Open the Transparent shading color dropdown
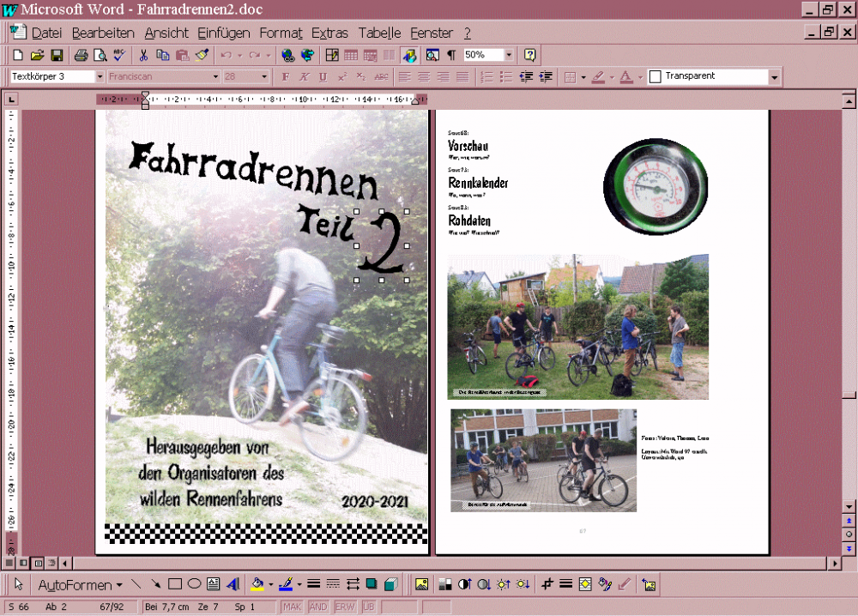 click(x=775, y=76)
